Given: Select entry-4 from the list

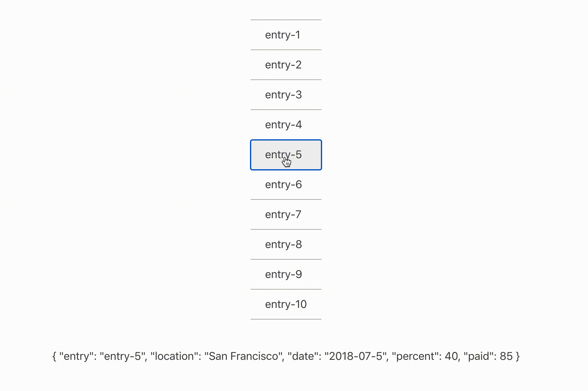Looking at the screenshot, I should pos(283,124).
